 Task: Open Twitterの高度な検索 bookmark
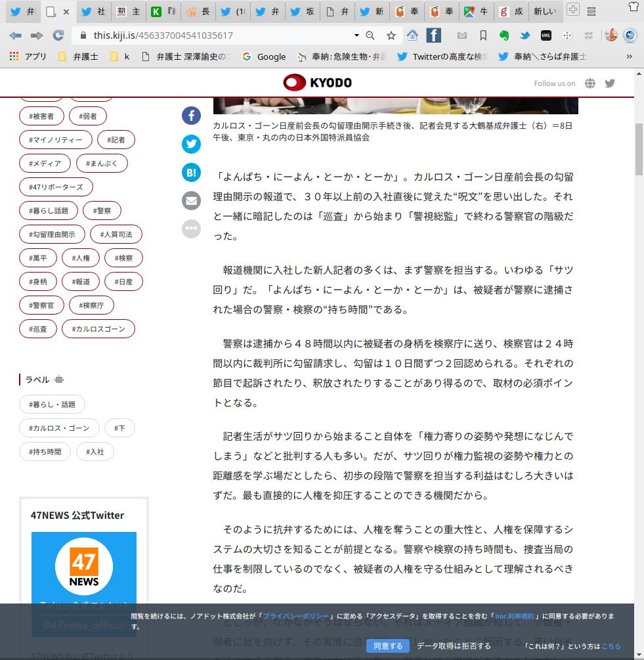tap(442, 56)
